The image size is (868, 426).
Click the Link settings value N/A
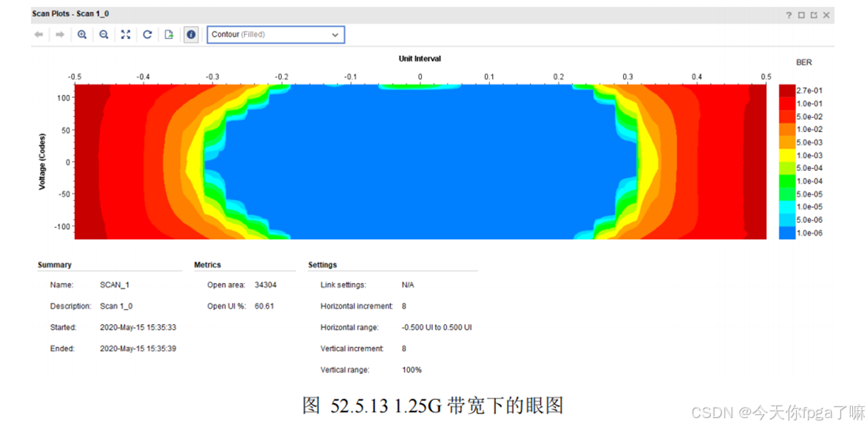coord(408,285)
